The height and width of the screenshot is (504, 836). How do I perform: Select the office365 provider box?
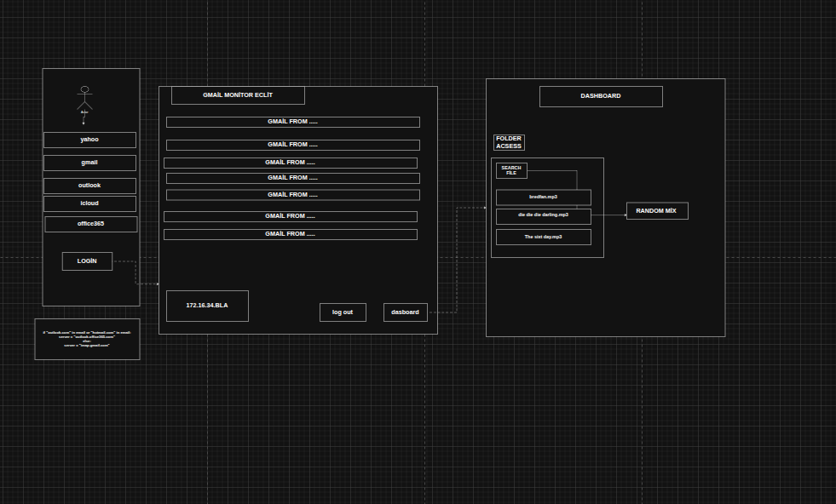coord(90,224)
